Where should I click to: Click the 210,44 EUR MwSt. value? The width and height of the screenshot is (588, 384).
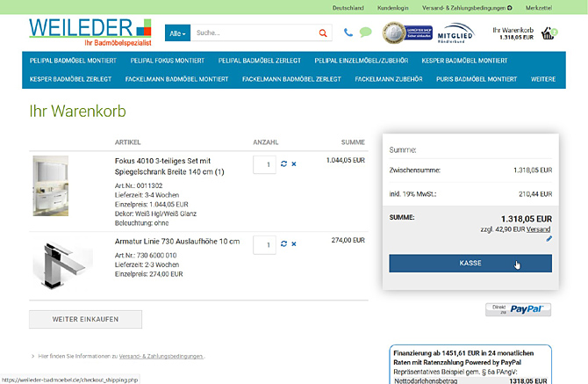click(x=535, y=194)
